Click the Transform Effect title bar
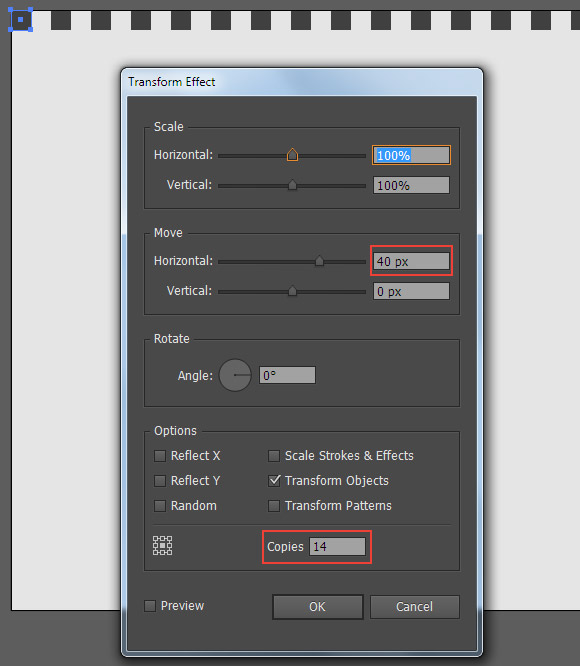The height and width of the screenshot is (666, 580). [302, 82]
